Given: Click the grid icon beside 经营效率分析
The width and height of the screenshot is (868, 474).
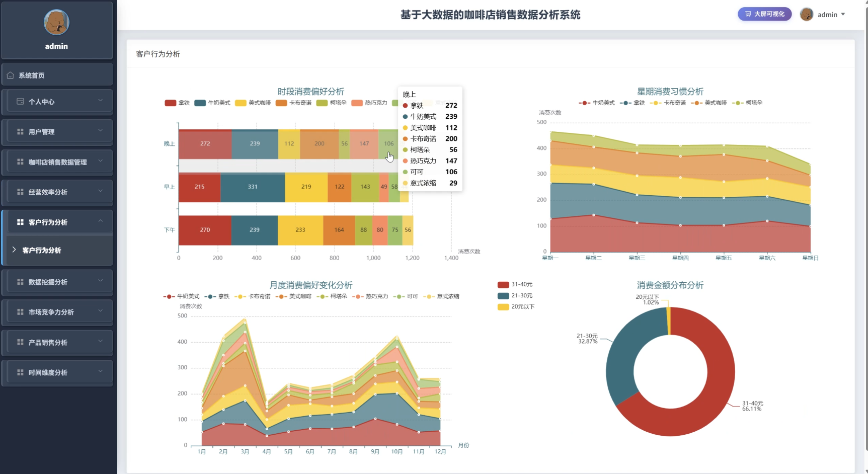Looking at the screenshot, I should (20, 192).
